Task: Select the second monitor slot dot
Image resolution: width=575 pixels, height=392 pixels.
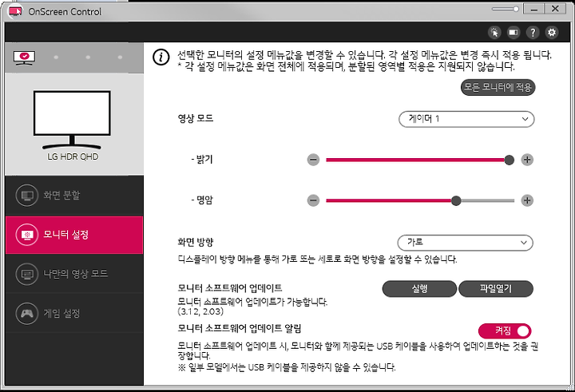Action: pos(56,57)
